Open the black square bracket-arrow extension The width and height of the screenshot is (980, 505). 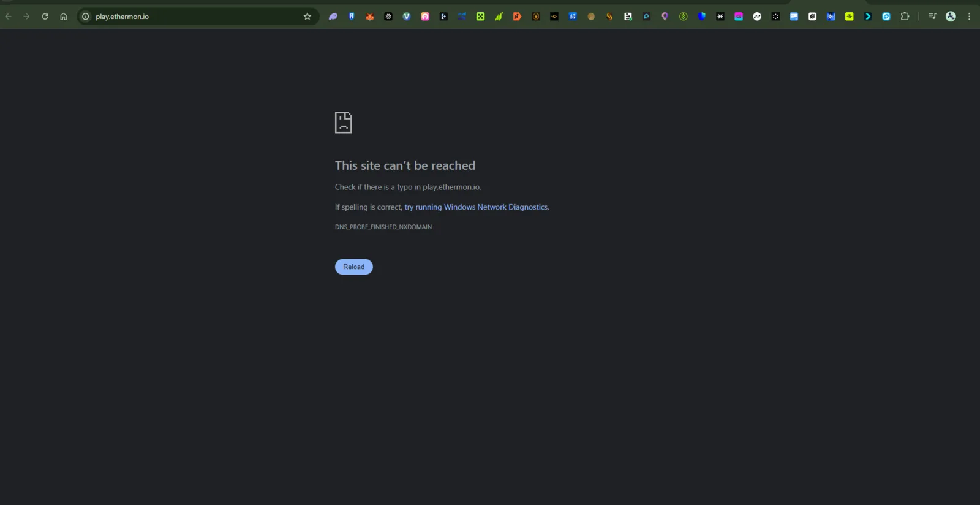tap(443, 17)
